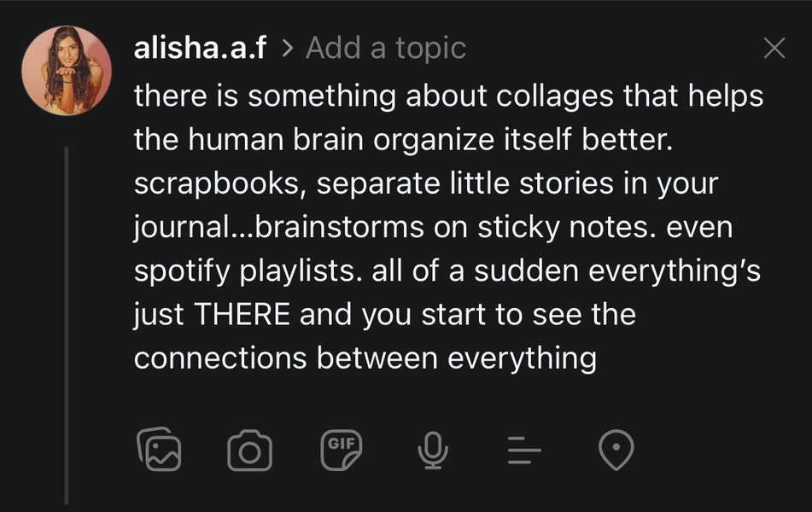812x512 pixels.
Task: Open the alisha.a.f username link
Action: (200, 49)
